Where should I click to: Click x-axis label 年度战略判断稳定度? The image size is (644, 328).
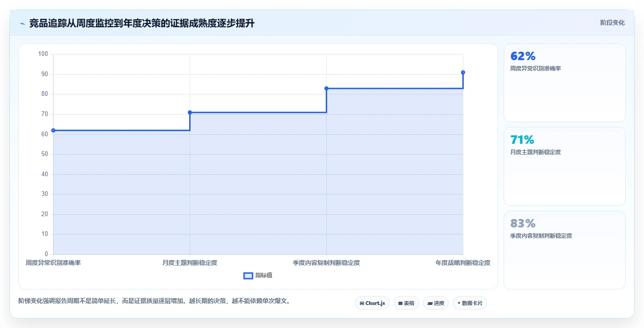pyautogui.click(x=463, y=263)
